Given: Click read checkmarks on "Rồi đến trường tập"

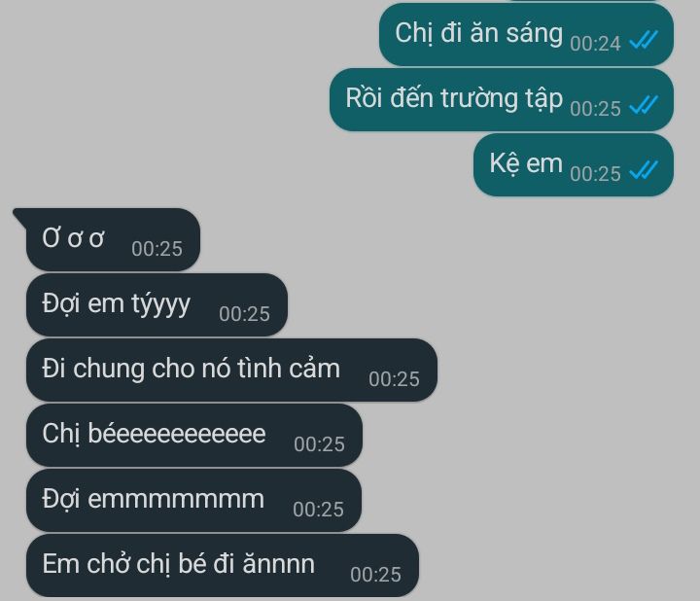Looking at the screenshot, I should 644,105.
